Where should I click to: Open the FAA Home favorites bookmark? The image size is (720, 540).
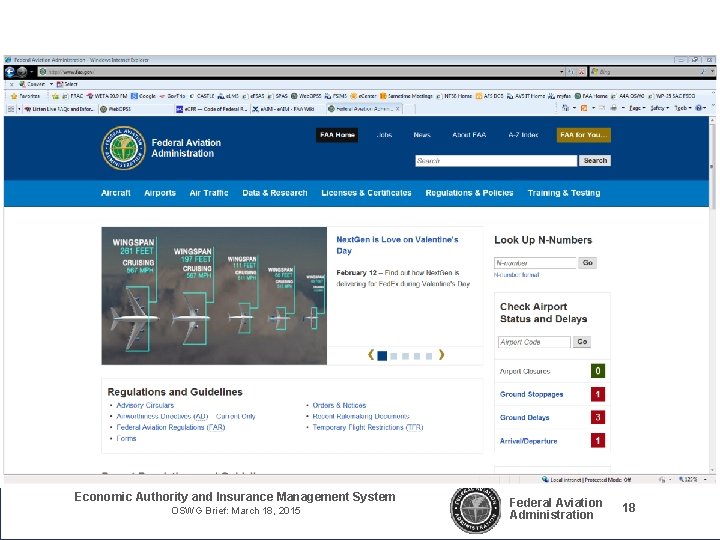coord(591,96)
